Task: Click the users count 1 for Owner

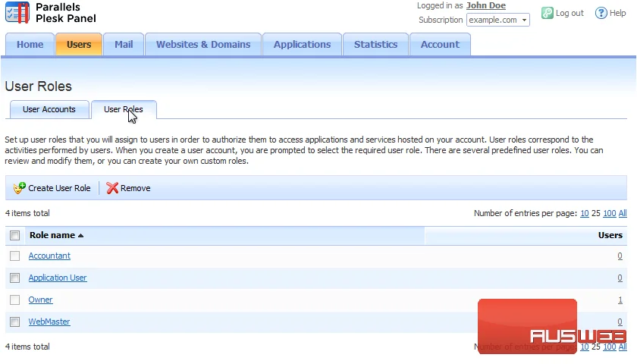Action: pos(620,300)
